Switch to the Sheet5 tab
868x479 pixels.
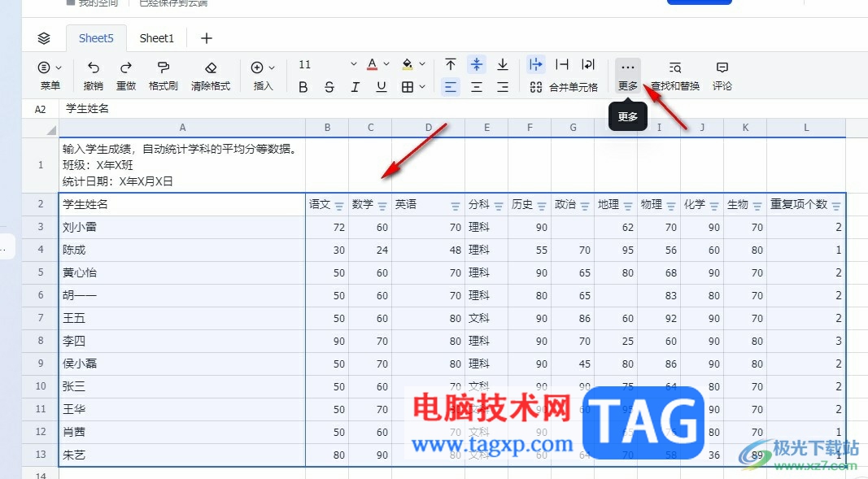[96, 38]
